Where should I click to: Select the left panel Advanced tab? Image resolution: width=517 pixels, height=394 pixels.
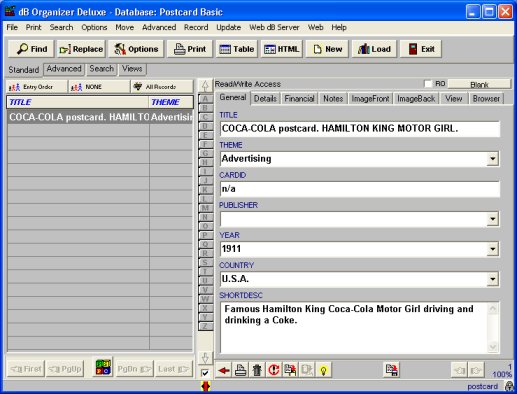pyautogui.click(x=64, y=69)
